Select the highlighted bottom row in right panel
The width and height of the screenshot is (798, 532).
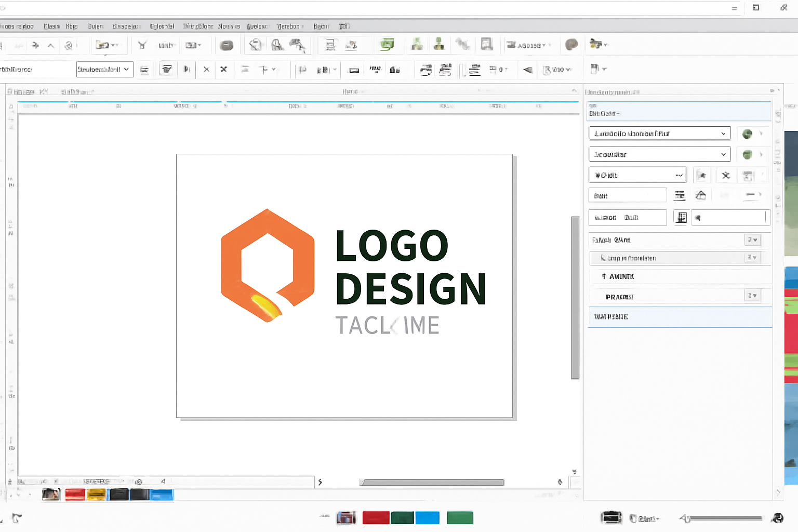pos(681,317)
